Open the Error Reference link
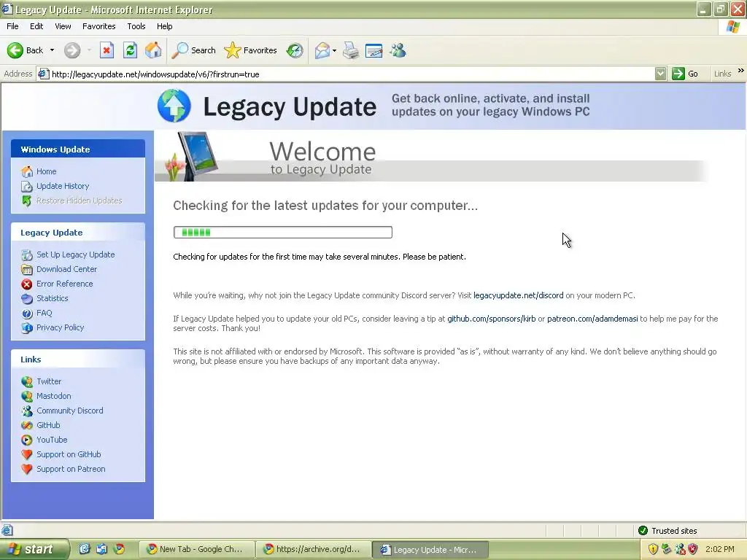Image resolution: width=747 pixels, height=560 pixels. 64,284
